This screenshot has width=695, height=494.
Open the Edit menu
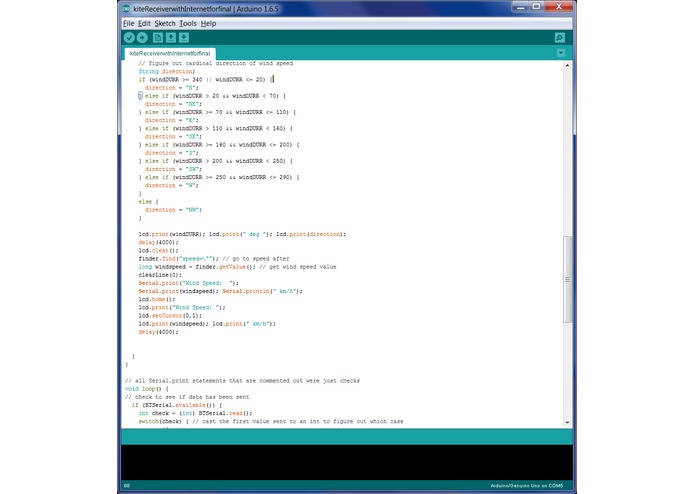pyautogui.click(x=144, y=23)
